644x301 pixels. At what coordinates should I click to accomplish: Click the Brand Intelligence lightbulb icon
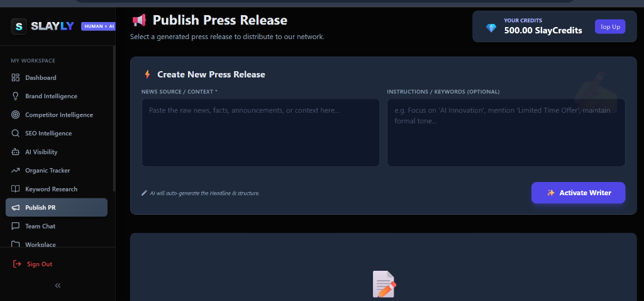point(16,96)
